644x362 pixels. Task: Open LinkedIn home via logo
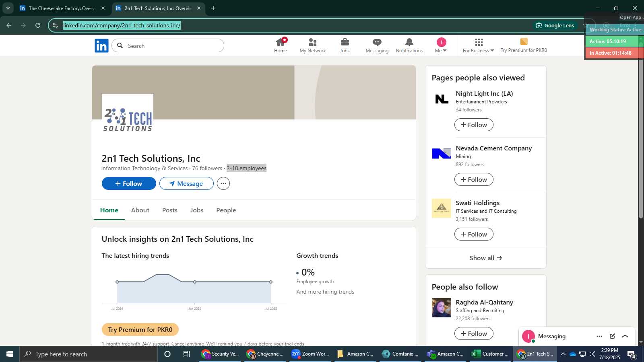(x=101, y=45)
